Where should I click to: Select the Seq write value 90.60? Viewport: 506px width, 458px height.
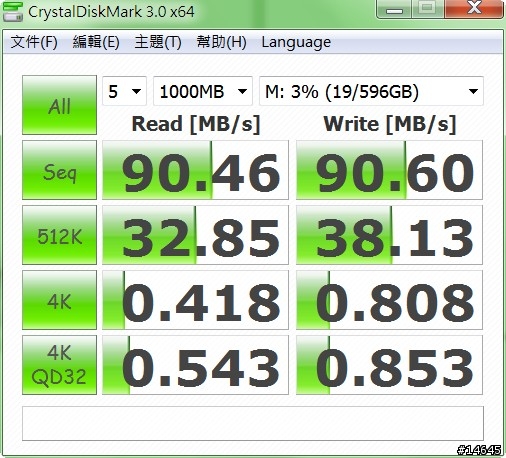click(x=389, y=170)
